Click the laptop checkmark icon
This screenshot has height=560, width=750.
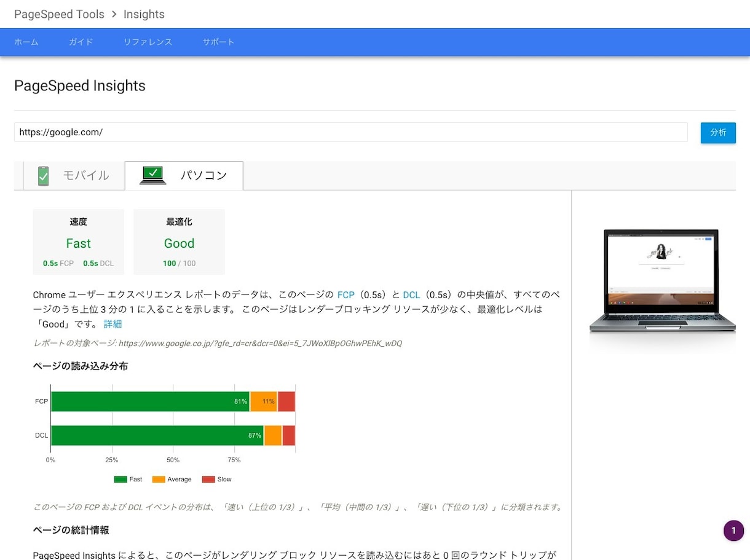point(153,175)
